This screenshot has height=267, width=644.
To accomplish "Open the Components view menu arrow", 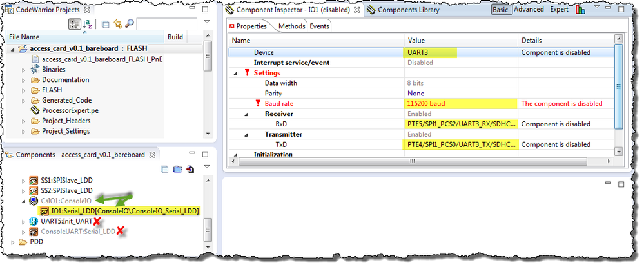I will pos(206,166).
